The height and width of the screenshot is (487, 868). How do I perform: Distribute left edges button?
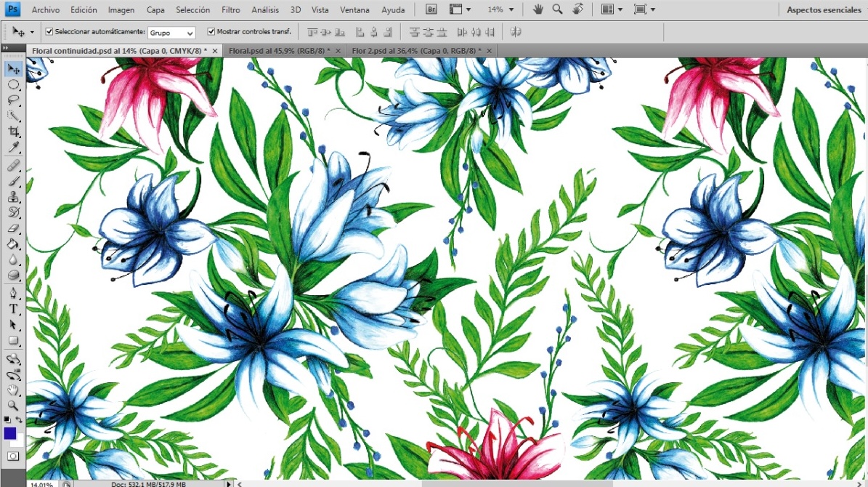point(462,32)
